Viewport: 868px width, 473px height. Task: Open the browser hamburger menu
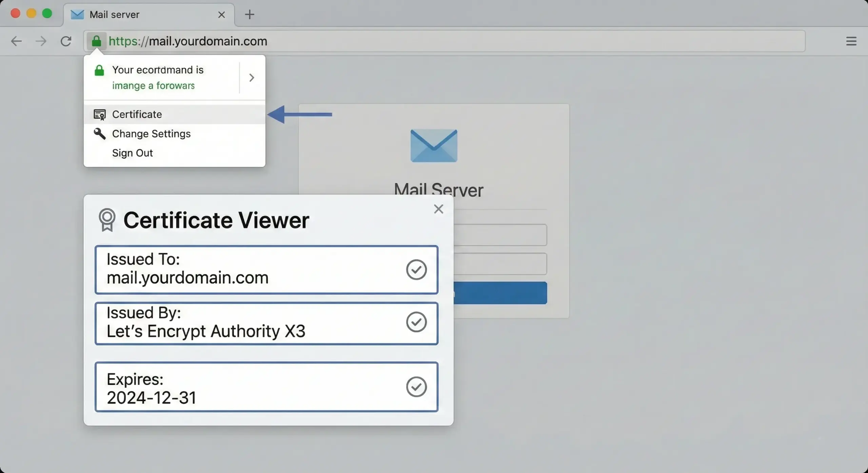(851, 41)
